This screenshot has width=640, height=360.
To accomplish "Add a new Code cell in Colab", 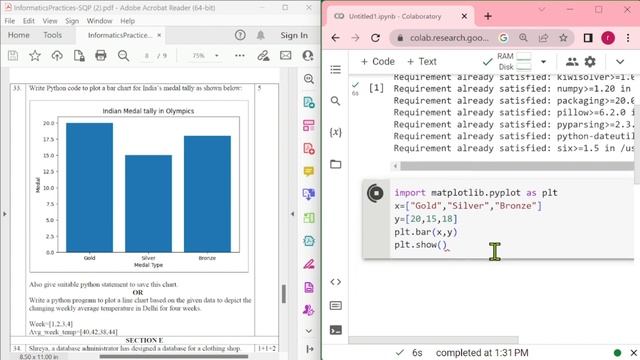I will (378, 62).
